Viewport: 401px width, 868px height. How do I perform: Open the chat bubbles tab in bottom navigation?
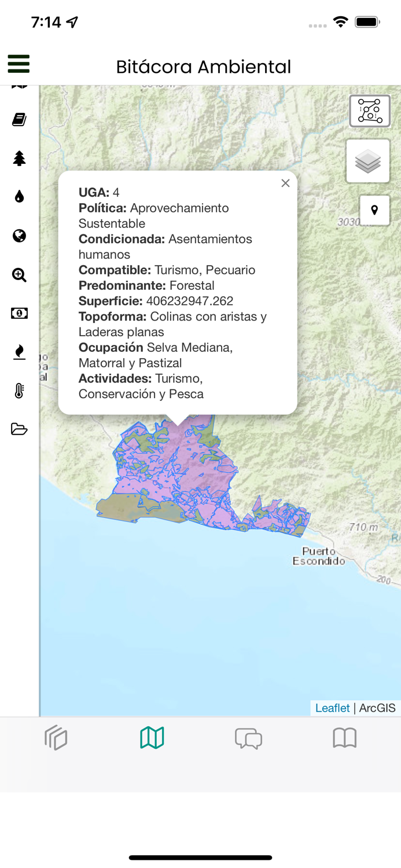(248, 738)
